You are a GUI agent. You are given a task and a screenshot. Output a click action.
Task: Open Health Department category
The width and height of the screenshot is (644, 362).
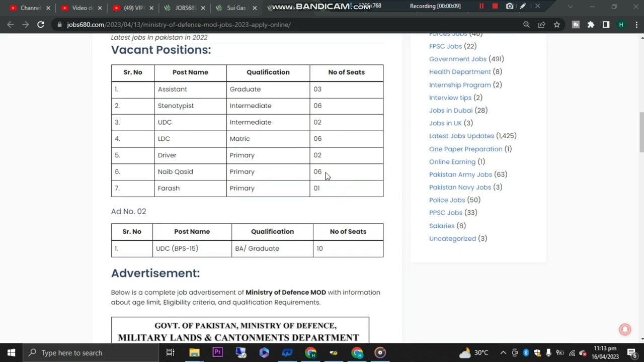click(x=460, y=72)
